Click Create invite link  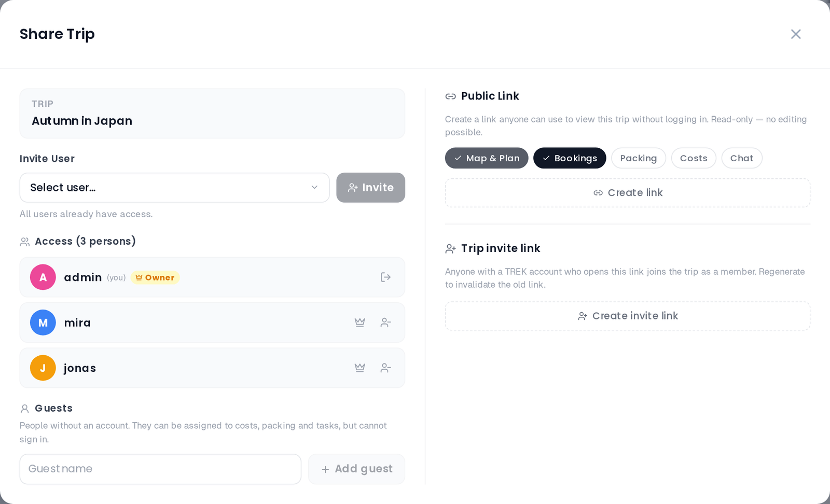pyautogui.click(x=628, y=316)
